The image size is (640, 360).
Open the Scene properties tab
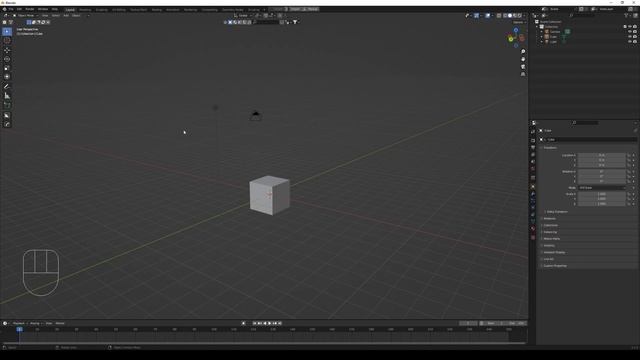(533, 162)
